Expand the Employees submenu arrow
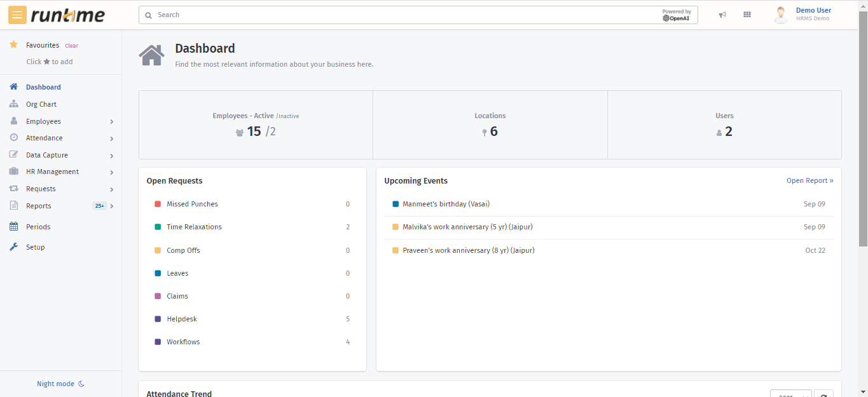 (111, 121)
